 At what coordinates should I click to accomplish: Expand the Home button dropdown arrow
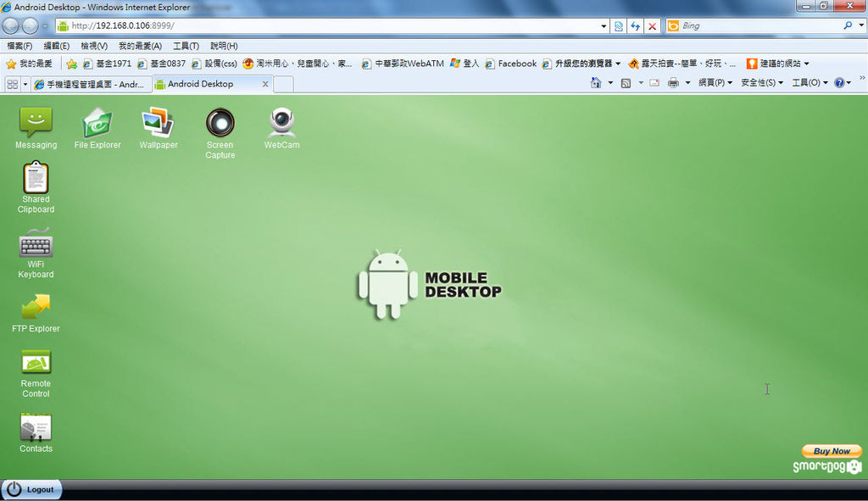pyautogui.click(x=610, y=83)
